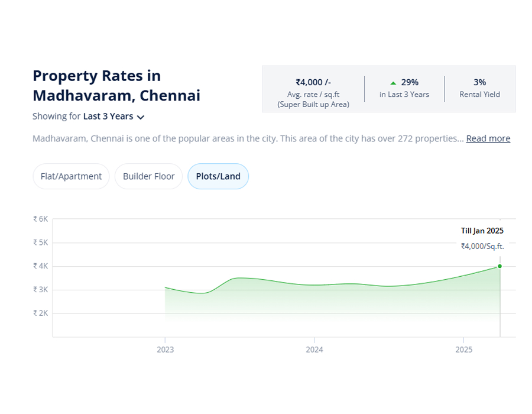Select the Flat/Apartment tab
The width and height of the screenshot is (532, 414).
point(71,176)
